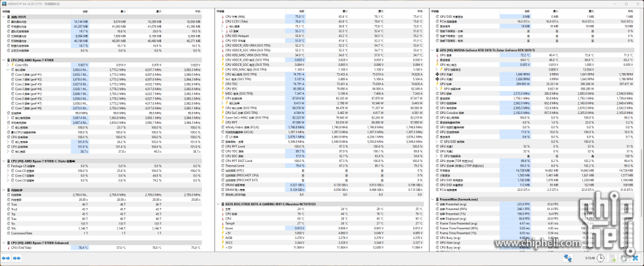Click the clock icon beside Core 0 (perf #1)
The width and height of the screenshot is (644, 266).
pyautogui.click(x=12, y=74)
